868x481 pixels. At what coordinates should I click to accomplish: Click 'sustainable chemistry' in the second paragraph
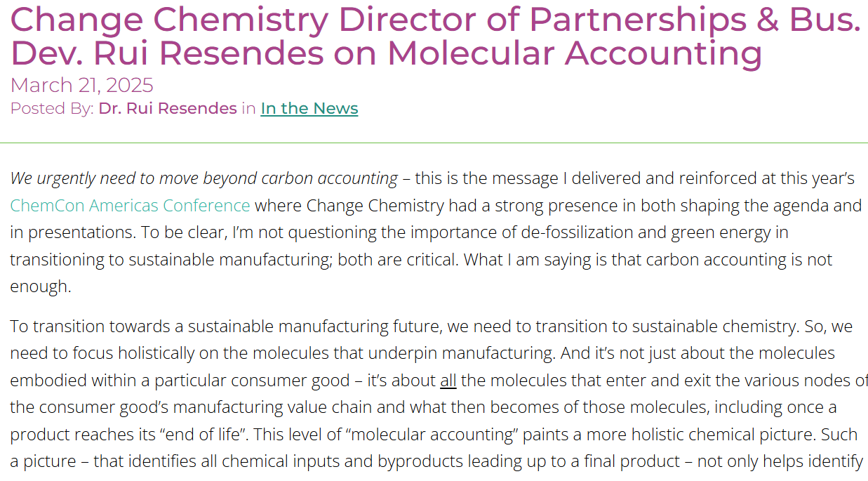coord(726,327)
